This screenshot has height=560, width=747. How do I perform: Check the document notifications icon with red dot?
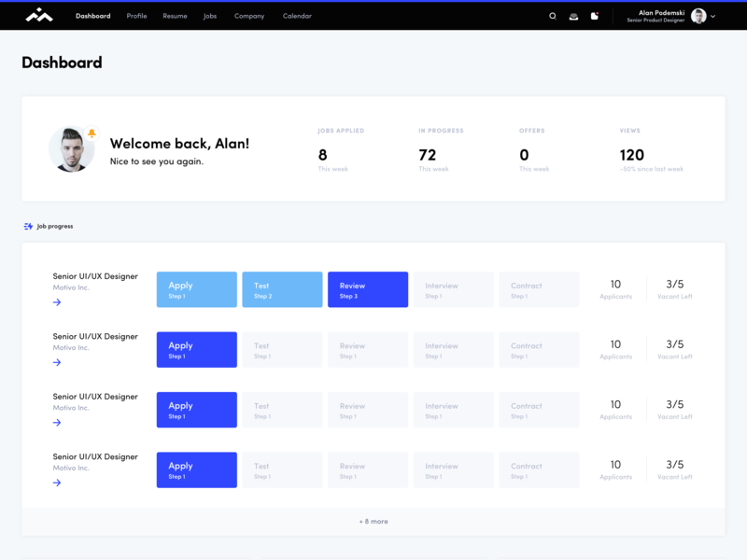click(x=595, y=16)
